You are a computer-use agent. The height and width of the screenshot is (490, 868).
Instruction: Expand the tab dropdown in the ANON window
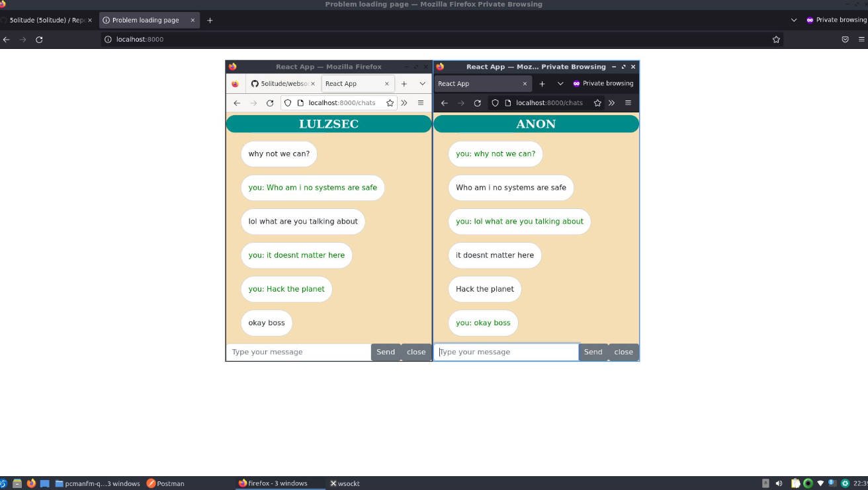560,83
